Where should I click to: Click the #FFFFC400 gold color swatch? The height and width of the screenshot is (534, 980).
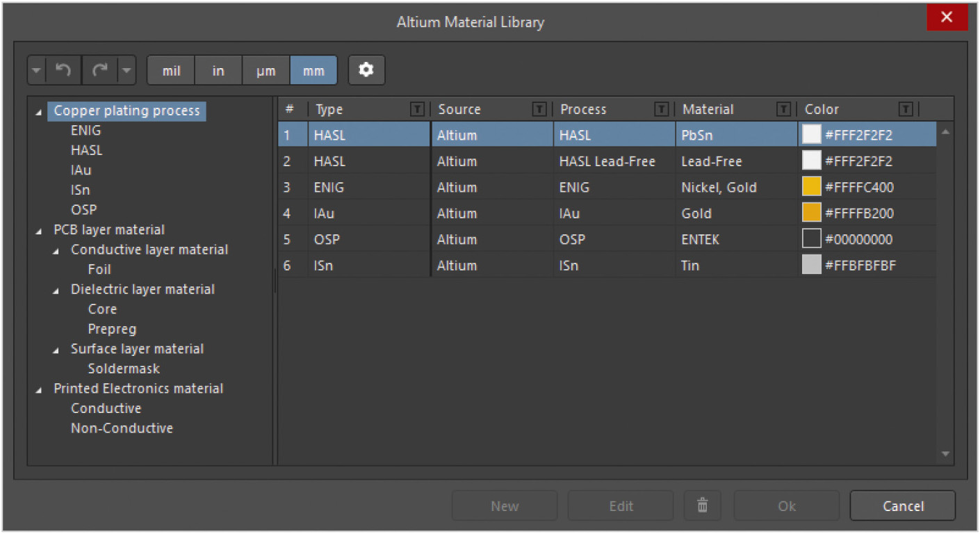[811, 187]
